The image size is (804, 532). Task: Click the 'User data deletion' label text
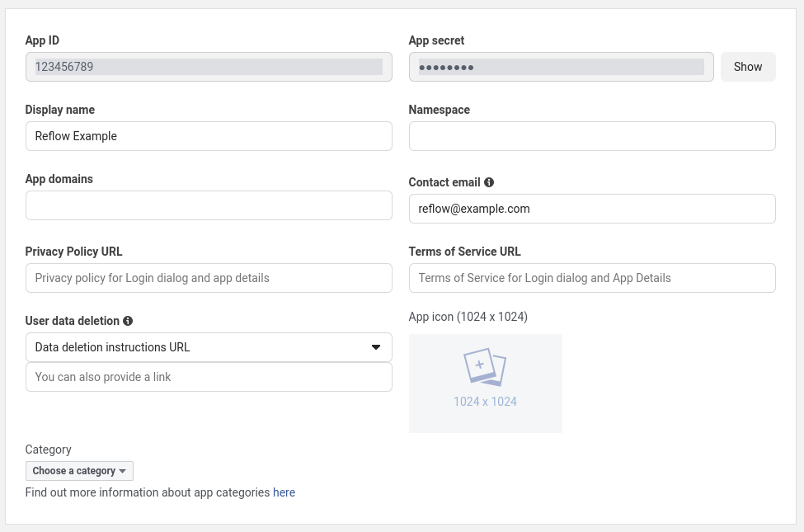click(73, 321)
